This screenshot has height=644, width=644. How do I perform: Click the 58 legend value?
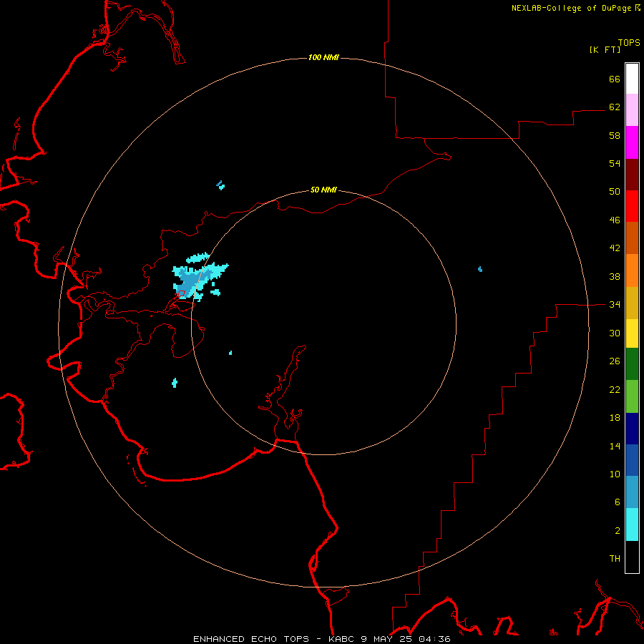(615, 135)
